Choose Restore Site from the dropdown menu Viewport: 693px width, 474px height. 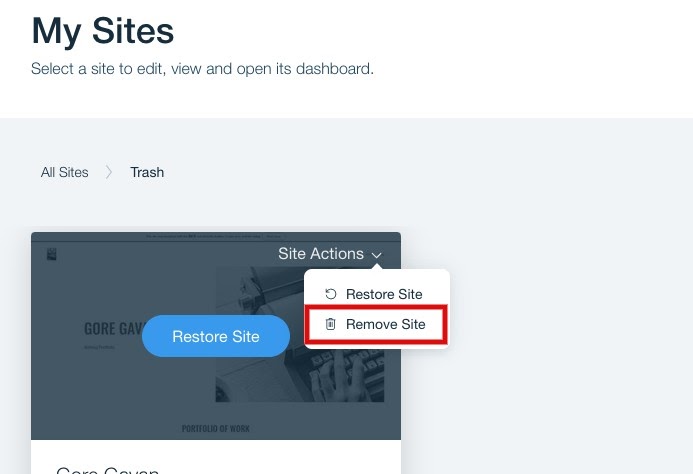click(384, 294)
